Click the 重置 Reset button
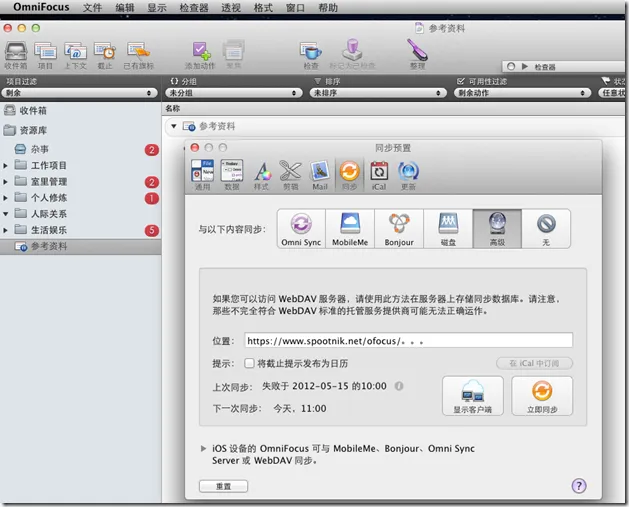629x507 pixels. [x=223, y=486]
